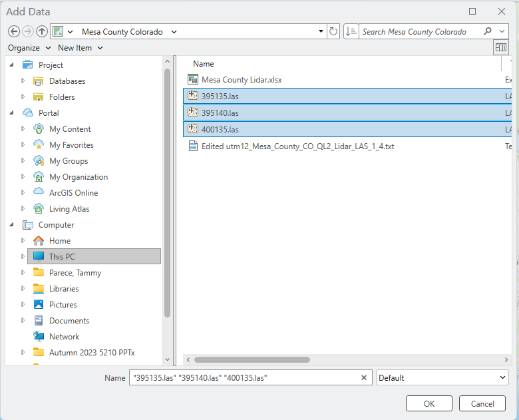
Task: Toggle the details panel view icon
Action: click(x=501, y=48)
